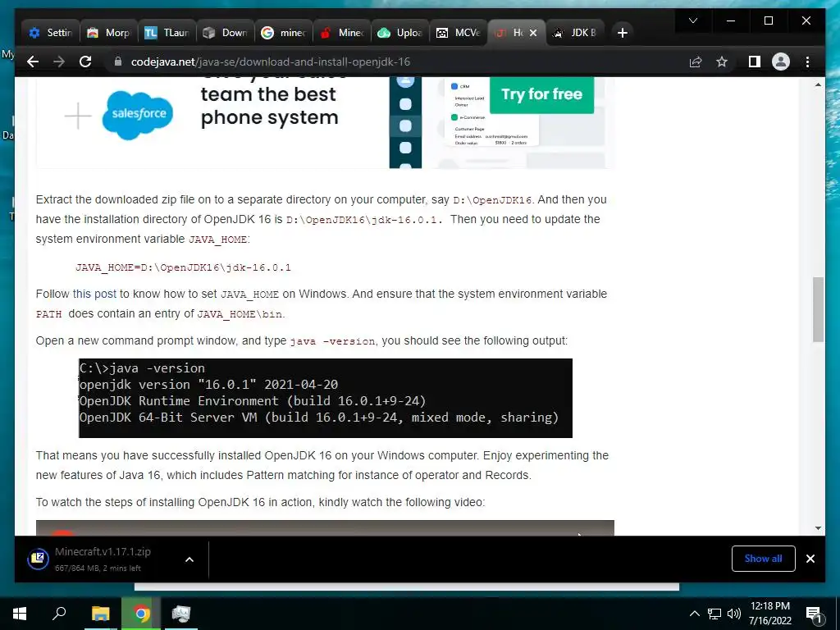Click the Try for free ad button
The height and width of the screenshot is (630, 840).
click(541, 94)
